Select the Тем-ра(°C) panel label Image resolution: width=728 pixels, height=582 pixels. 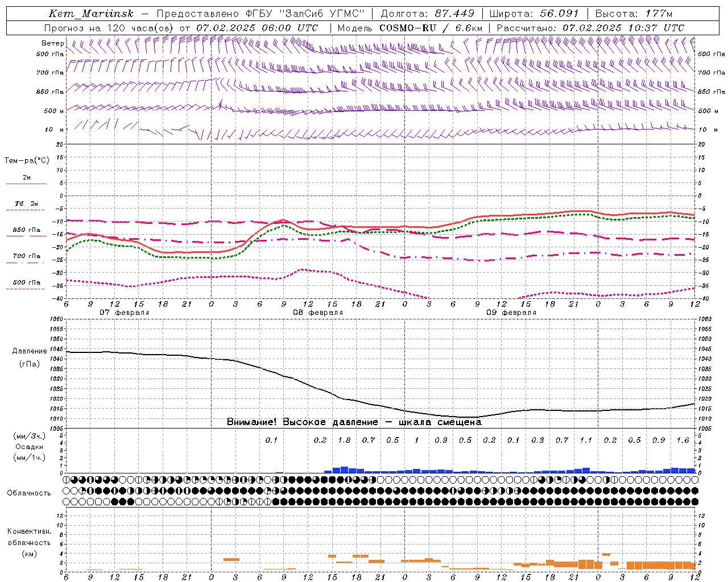tap(27, 161)
